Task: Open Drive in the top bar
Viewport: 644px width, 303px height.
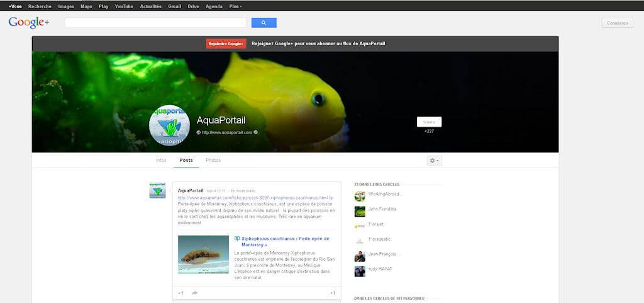Action: pos(194,6)
